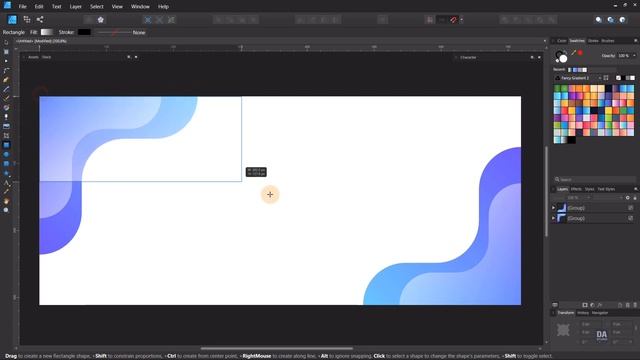The width and height of the screenshot is (640, 360).
Task: Open layer settings gear in the Layers panel
Action: tap(627, 198)
